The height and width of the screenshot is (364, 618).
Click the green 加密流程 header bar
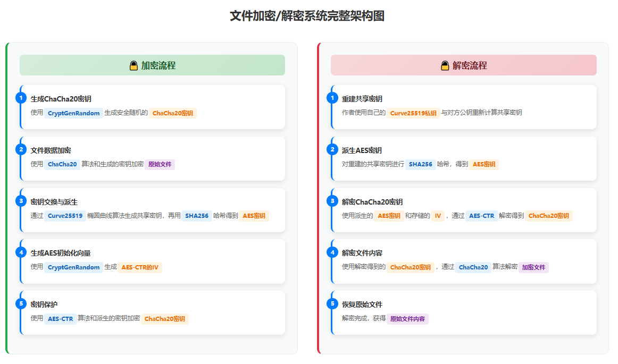[x=152, y=65]
